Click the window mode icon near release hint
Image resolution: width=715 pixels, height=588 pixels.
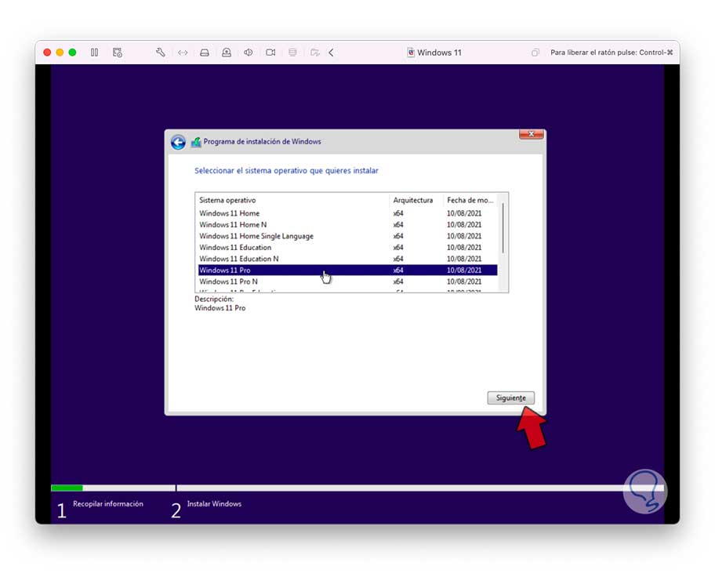pyautogui.click(x=535, y=53)
